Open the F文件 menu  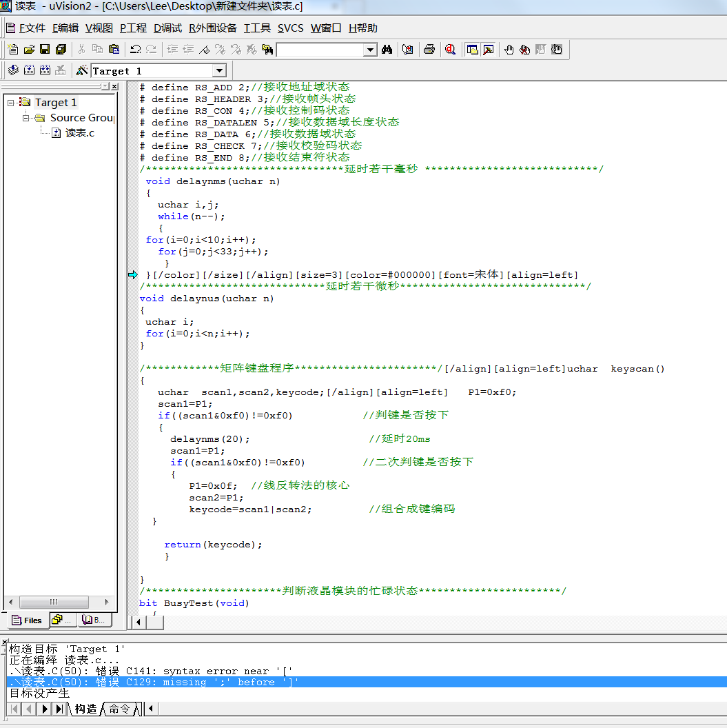(32, 28)
